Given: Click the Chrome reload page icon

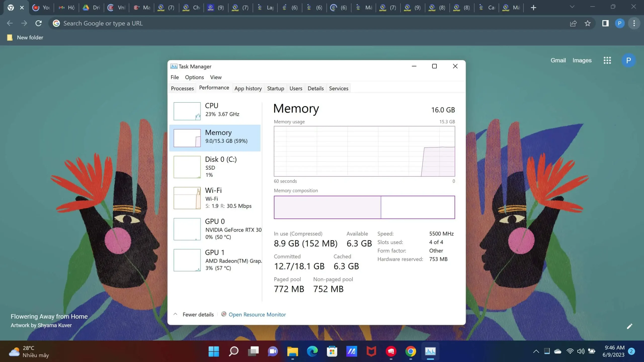Looking at the screenshot, I should (38, 23).
